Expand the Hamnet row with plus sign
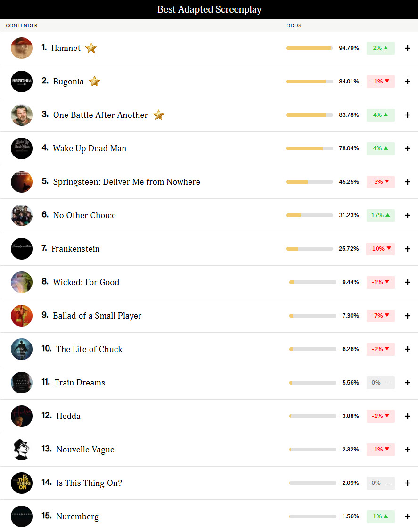Screen dimensions: 418x532 click(408, 48)
